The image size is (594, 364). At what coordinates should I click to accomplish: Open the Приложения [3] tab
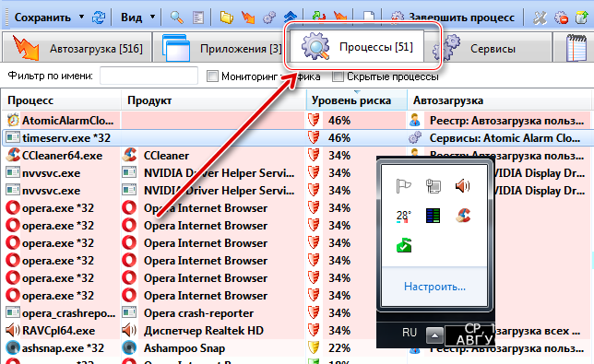point(222,48)
